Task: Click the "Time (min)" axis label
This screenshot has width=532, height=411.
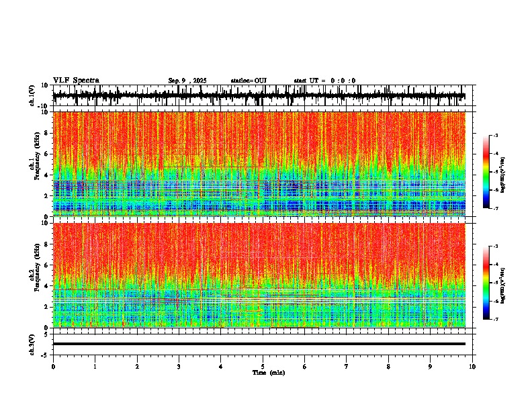Action: (269, 373)
